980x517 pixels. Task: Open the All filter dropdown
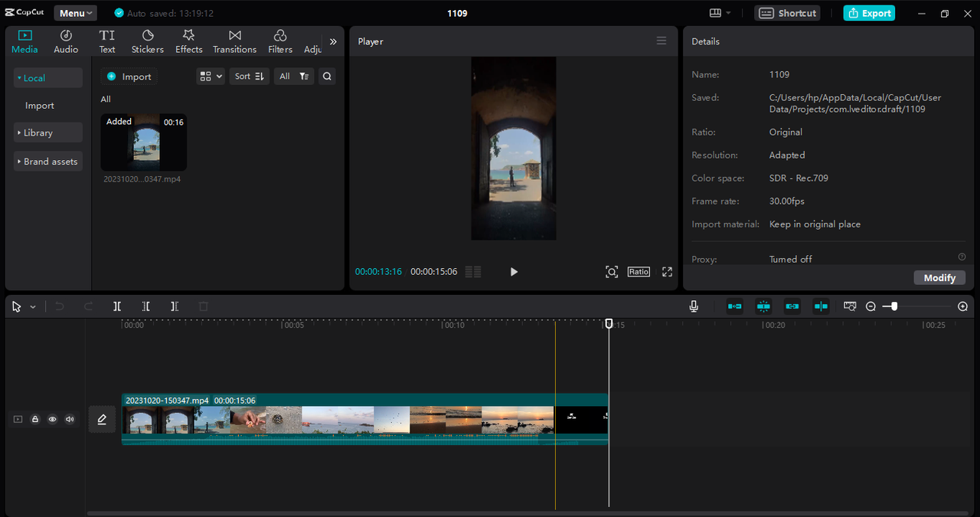point(294,77)
